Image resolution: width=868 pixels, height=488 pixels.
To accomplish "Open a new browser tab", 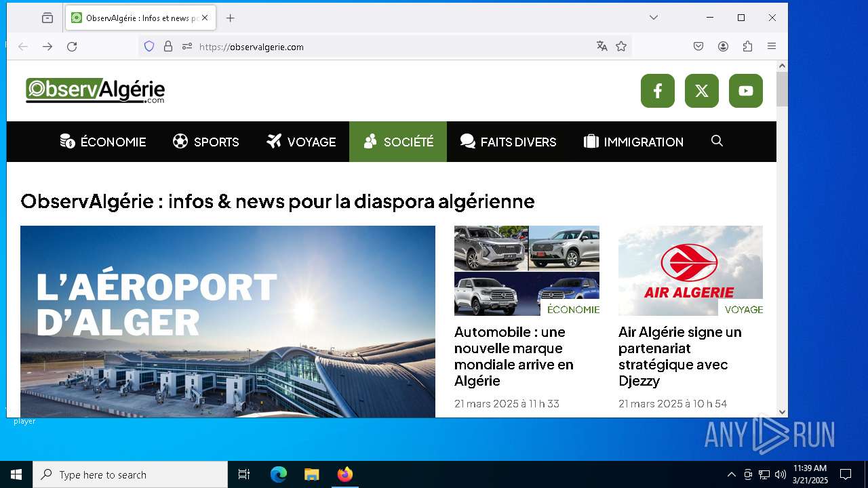I will (x=231, y=18).
